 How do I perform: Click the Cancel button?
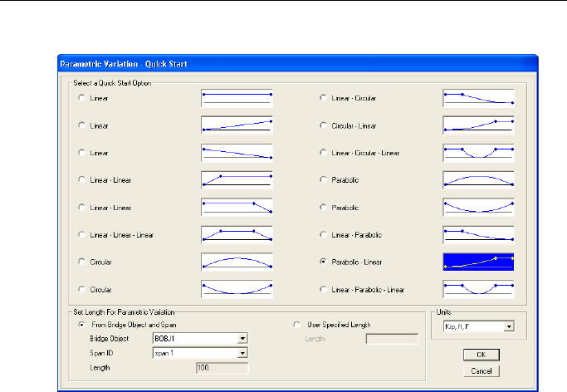pyautogui.click(x=481, y=370)
